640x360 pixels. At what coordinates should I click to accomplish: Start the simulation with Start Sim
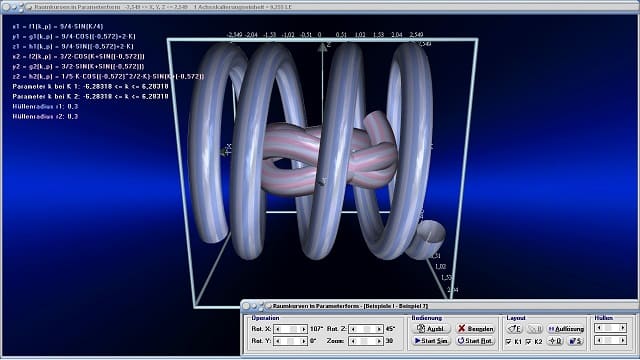[x=431, y=341]
